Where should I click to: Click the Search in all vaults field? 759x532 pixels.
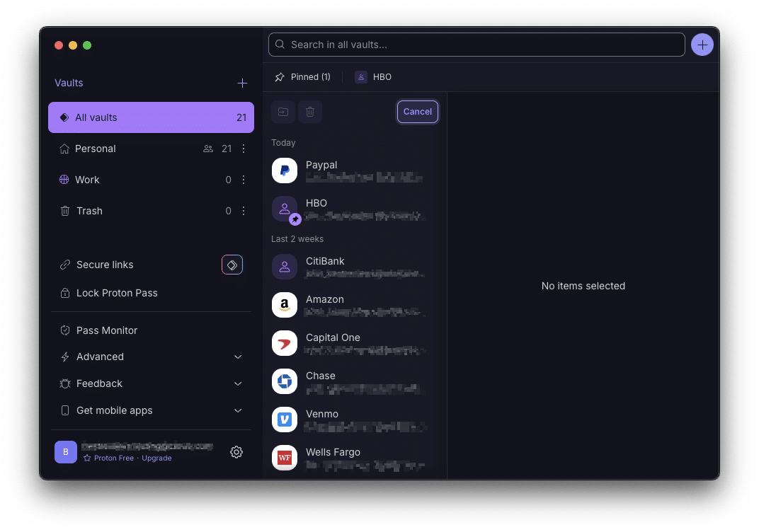click(474, 44)
